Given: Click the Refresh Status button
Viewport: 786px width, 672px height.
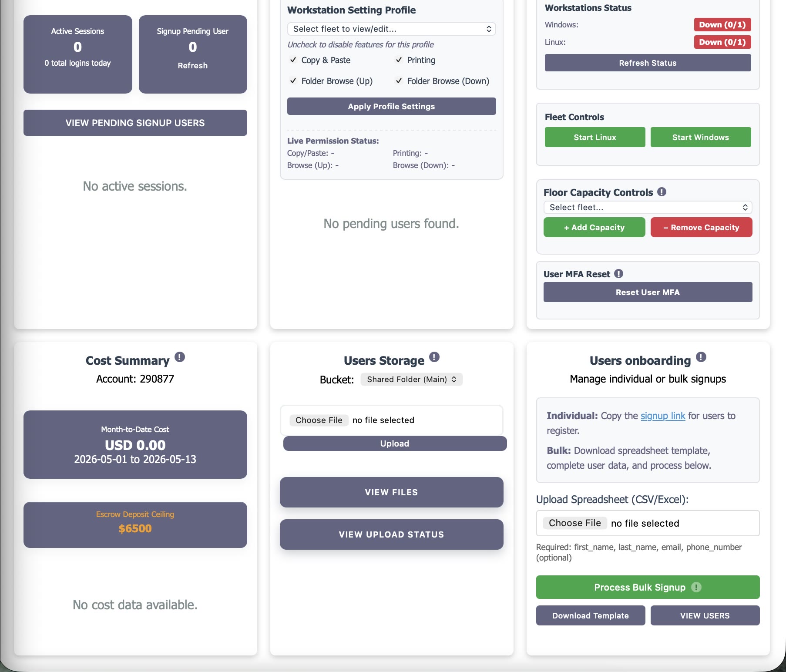Looking at the screenshot, I should pos(648,63).
